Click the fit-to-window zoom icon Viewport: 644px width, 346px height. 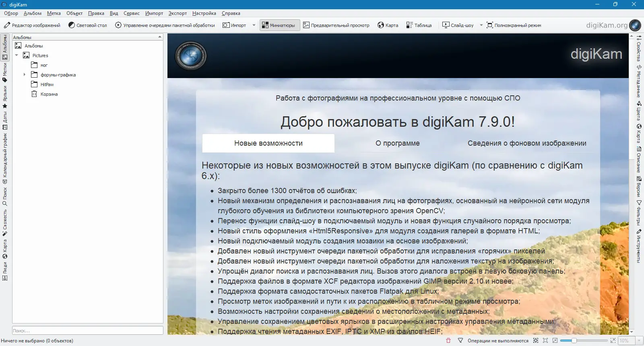[x=536, y=341]
